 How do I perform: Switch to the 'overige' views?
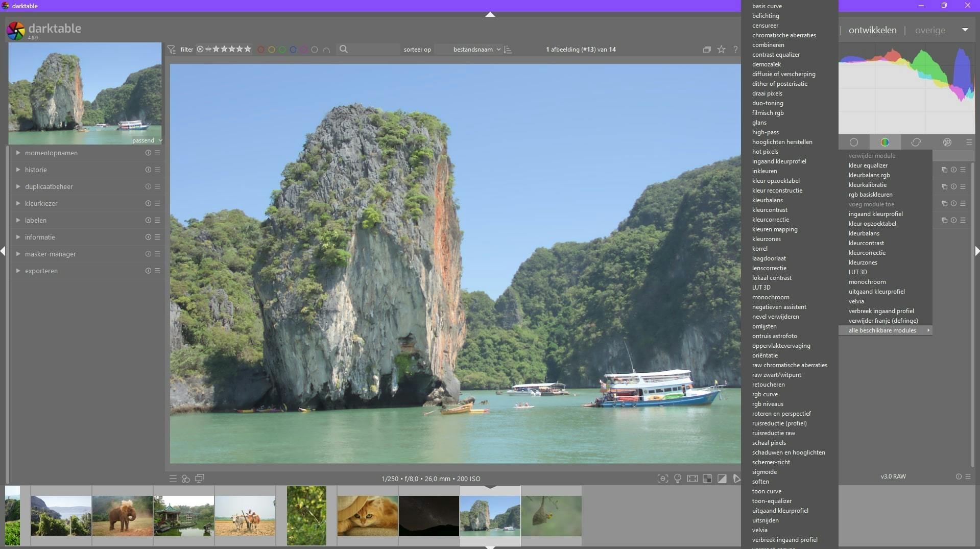coord(930,30)
